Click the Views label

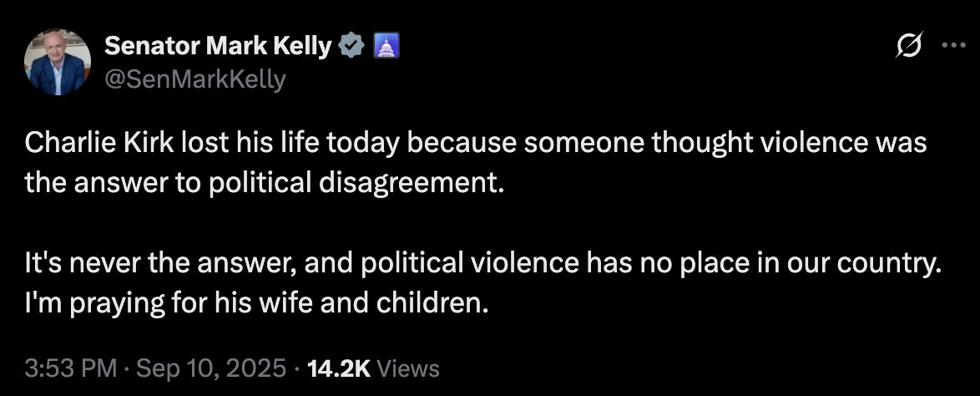click(409, 368)
